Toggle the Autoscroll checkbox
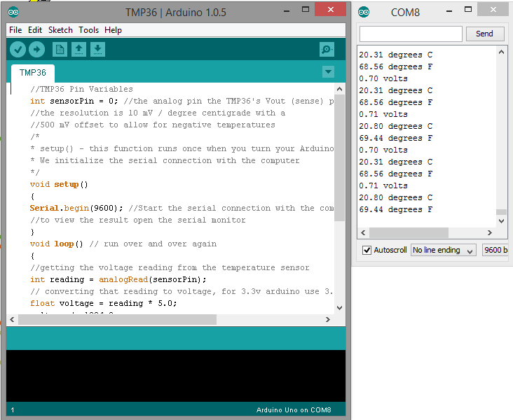This screenshot has height=420, width=513. pyautogui.click(x=367, y=250)
